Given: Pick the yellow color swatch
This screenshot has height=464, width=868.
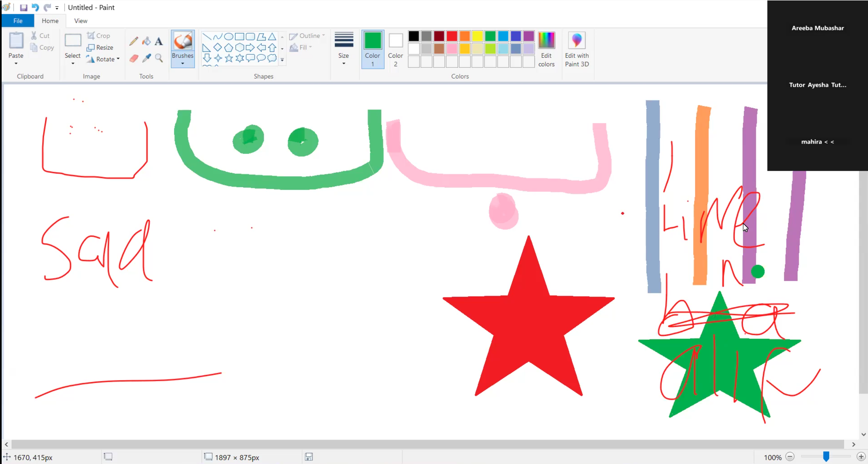Looking at the screenshot, I should 477,36.
